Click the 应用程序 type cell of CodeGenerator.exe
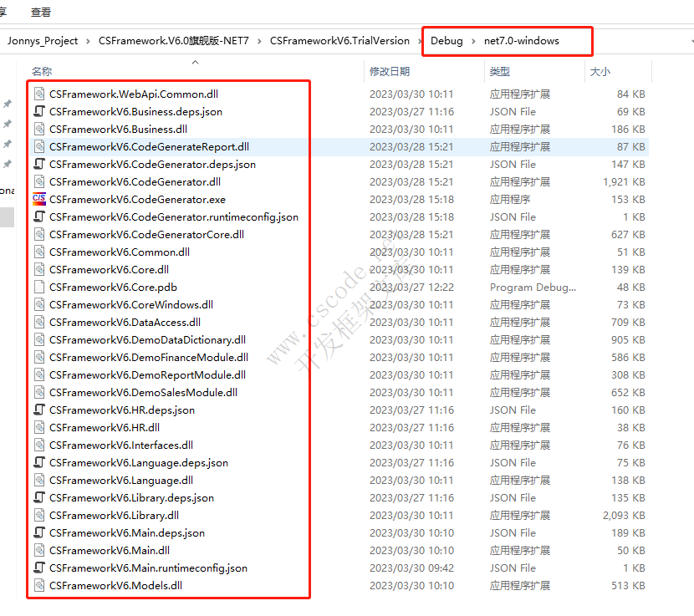 click(510, 199)
